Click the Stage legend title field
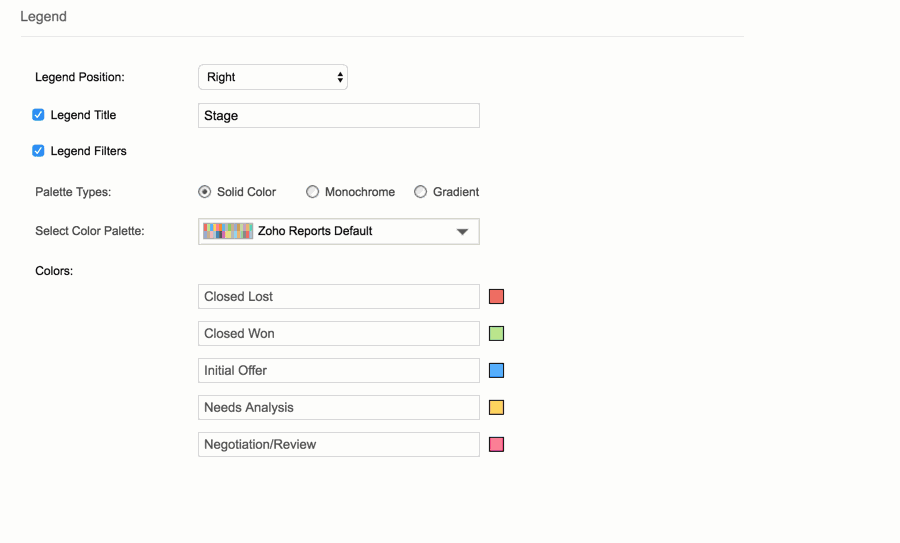The width and height of the screenshot is (900, 543). pyautogui.click(x=338, y=116)
